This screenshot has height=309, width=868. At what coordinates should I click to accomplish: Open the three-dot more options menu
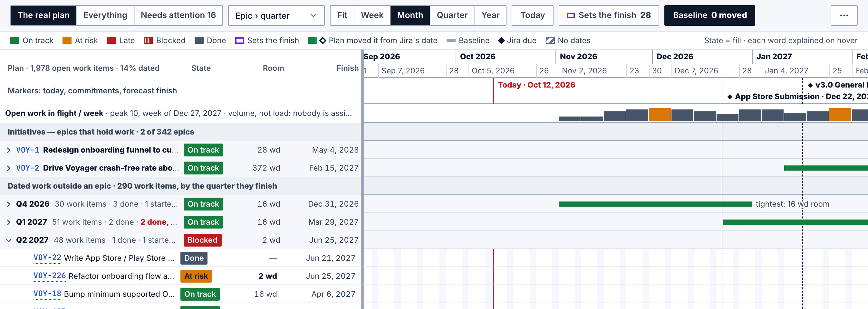tap(844, 15)
